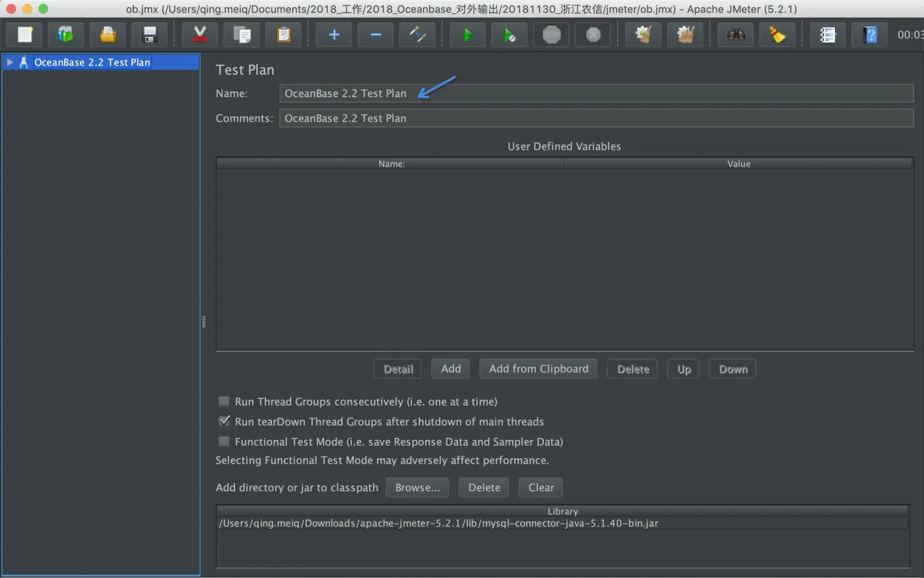Shut down the test threads
This screenshot has height=578, width=924.
tap(593, 34)
